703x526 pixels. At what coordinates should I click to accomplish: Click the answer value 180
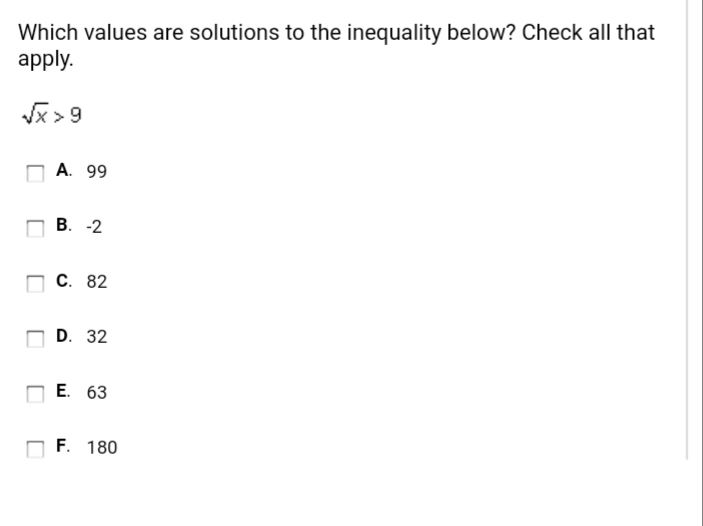tap(102, 448)
